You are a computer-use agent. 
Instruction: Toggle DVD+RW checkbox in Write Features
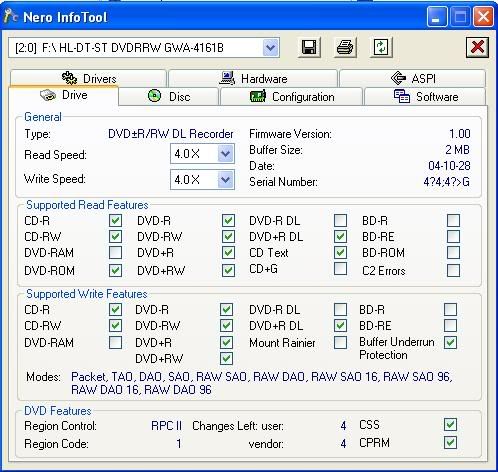pyautogui.click(x=226, y=358)
